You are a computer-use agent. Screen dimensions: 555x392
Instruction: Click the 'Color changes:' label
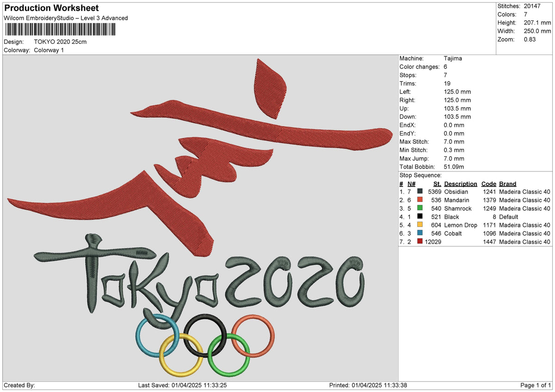pos(419,67)
